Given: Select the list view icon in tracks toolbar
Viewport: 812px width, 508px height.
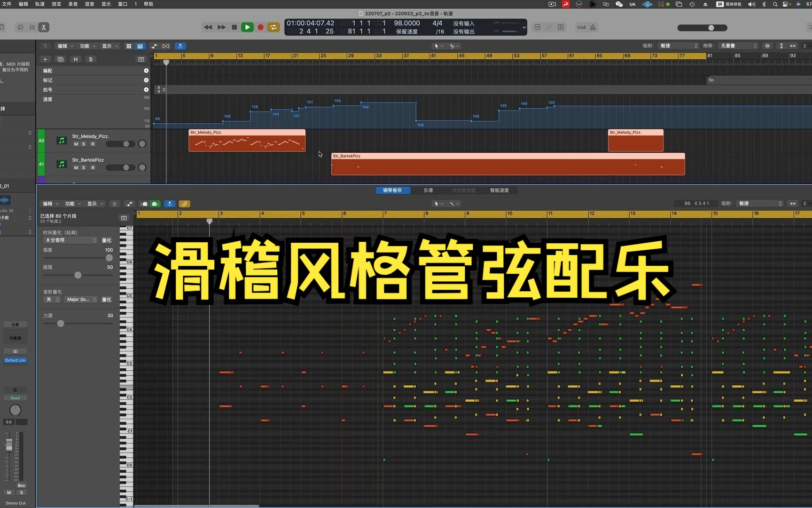Looking at the screenshot, I should click(x=140, y=46).
